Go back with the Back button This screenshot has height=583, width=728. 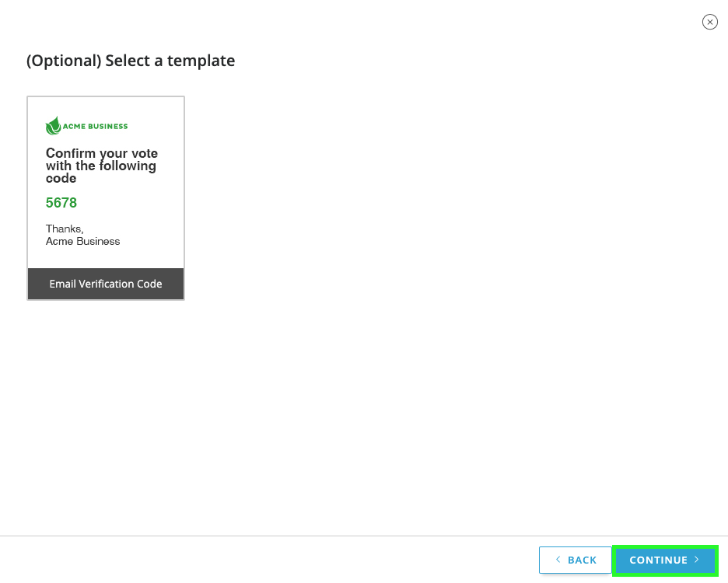click(576, 560)
